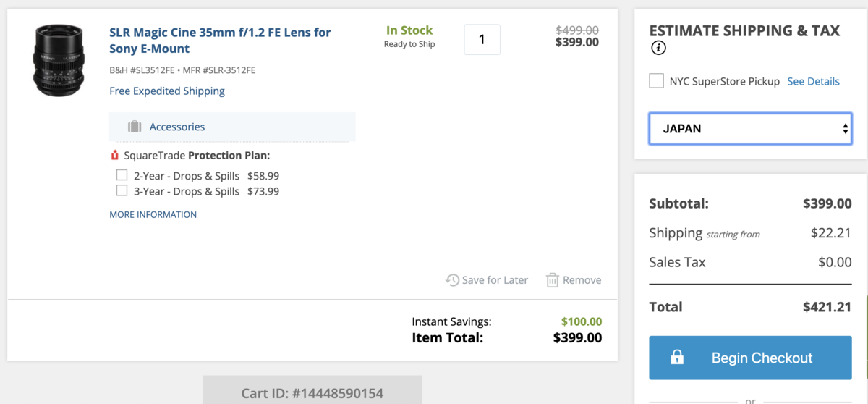Screen dimensions: 868x404
Task: Open the JAPAN country dropdown
Action: [750, 129]
